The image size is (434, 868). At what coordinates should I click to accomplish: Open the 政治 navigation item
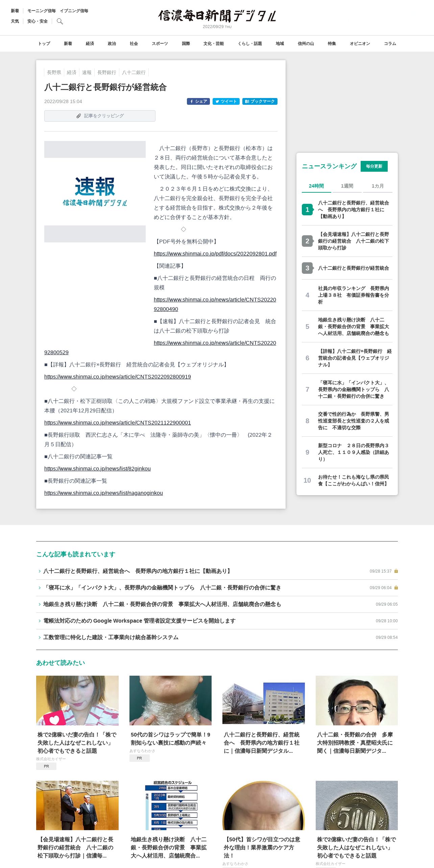point(112,44)
